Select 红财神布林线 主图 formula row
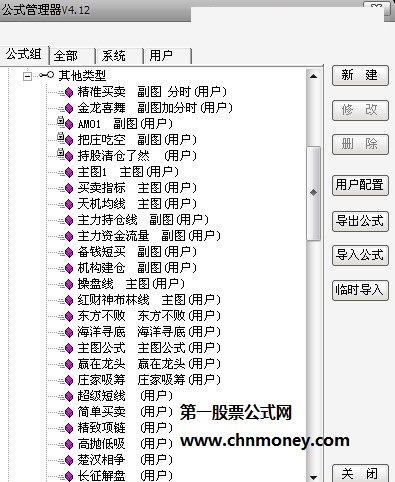Image resolution: width=395 pixels, height=482 pixels. coord(149,300)
